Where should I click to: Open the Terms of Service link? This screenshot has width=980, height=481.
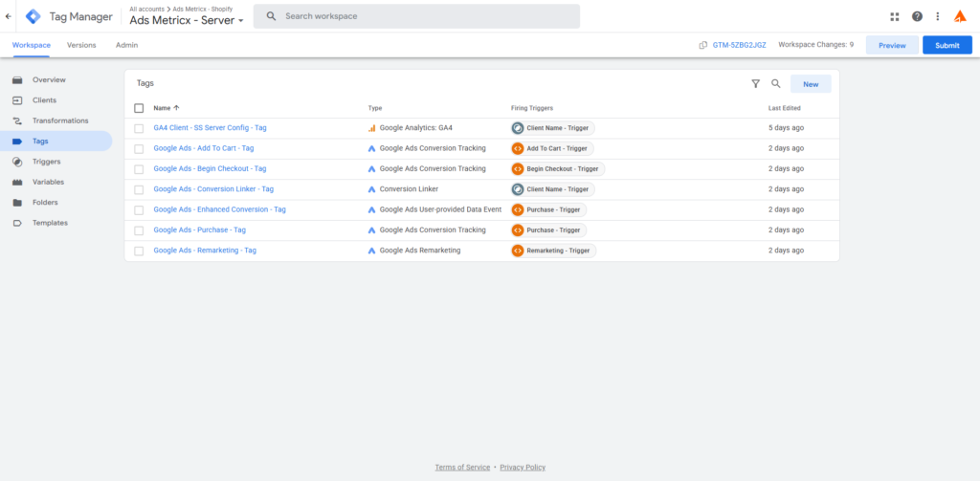[462, 468]
